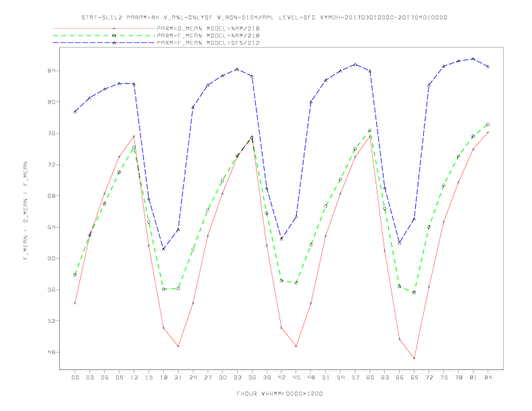Click y-axis tick value 68
Viewport: 532px width, 411px height.
coord(52,195)
